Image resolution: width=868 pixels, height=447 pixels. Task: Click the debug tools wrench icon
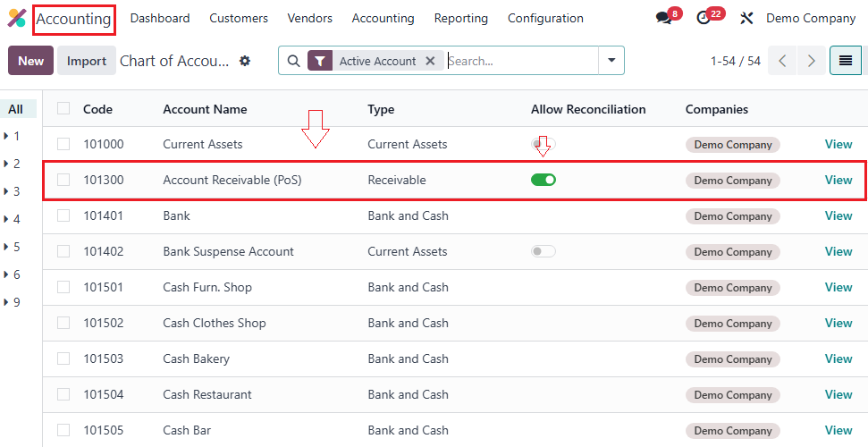[747, 19]
